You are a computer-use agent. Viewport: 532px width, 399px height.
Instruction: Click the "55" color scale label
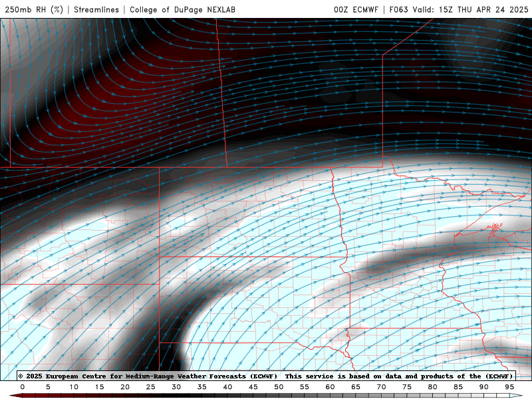pos(305,387)
